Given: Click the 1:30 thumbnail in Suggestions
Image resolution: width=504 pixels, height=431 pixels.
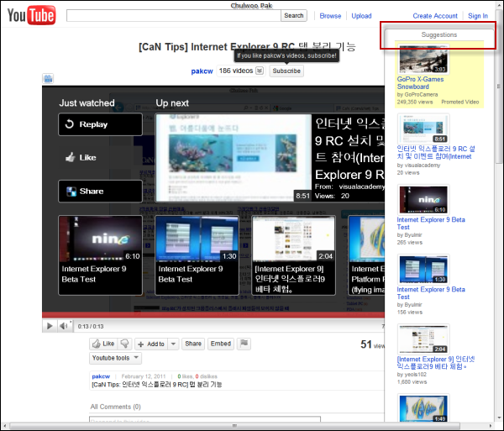Looking at the screenshot, I should [x=423, y=269].
